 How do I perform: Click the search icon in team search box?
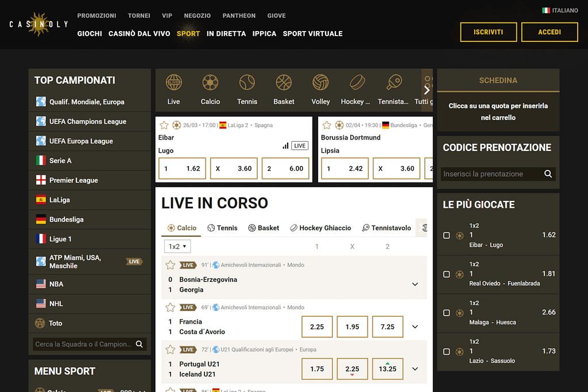(139, 344)
